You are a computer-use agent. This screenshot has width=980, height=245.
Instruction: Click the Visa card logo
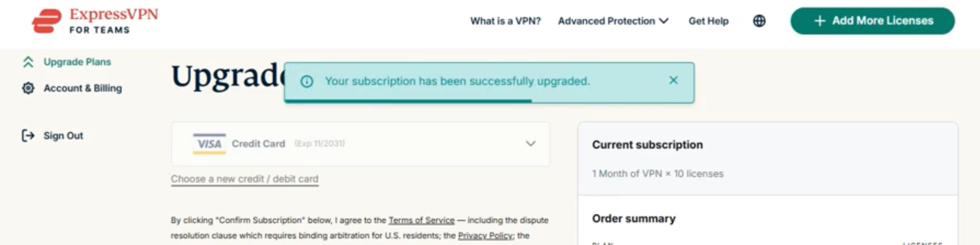tap(209, 144)
